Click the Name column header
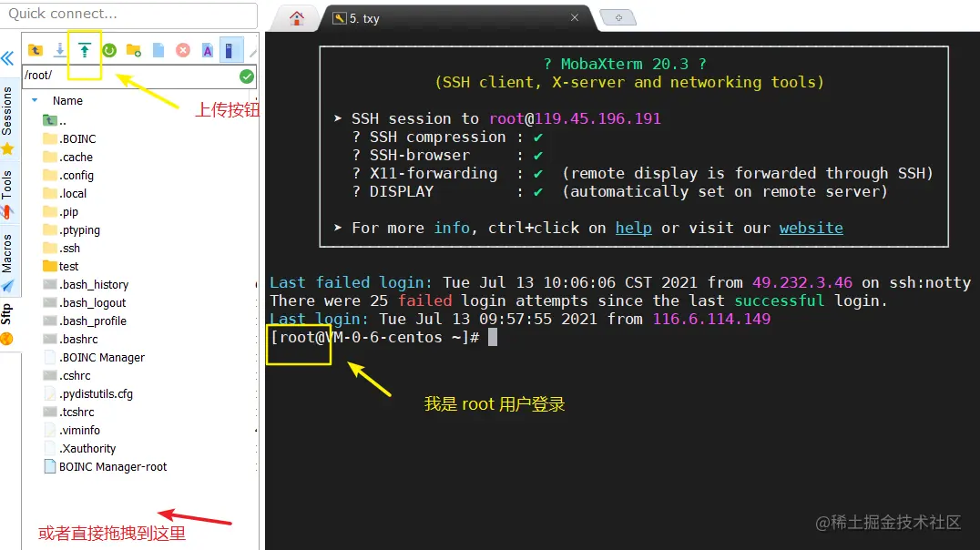 tap(67, 100)
